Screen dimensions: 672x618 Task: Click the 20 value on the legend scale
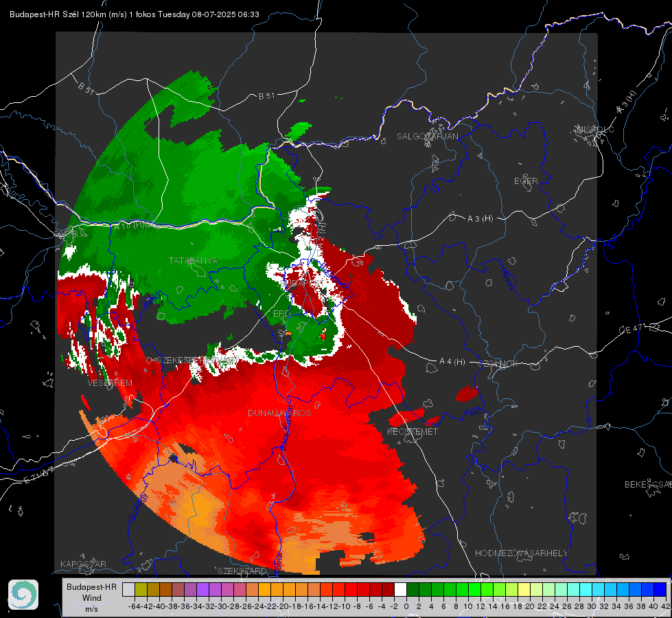click(x=530, y=606)
